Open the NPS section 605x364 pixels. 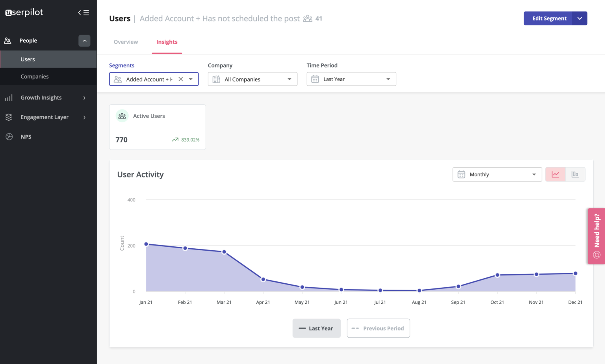(x=26, y=137)
